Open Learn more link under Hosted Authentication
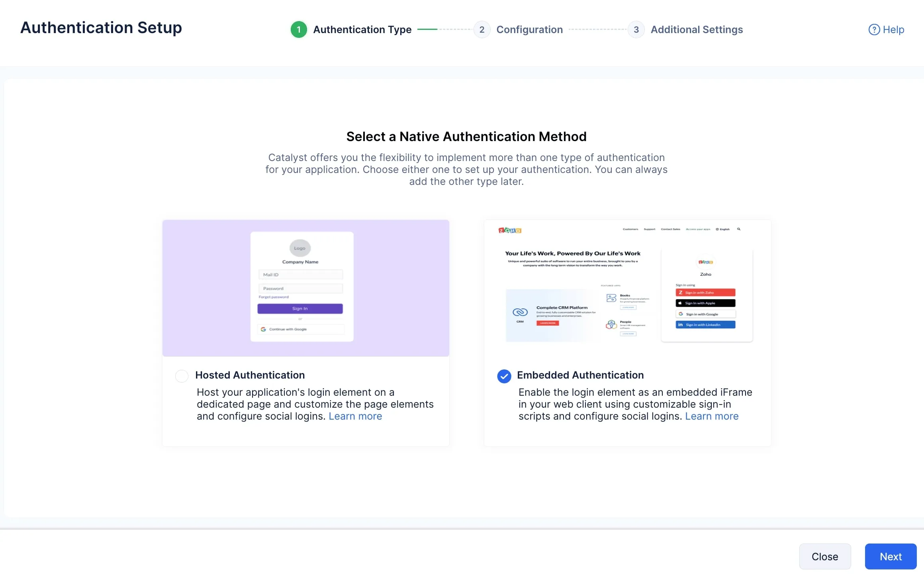This screenshot has height=577, width=924. tap(355, 416)
